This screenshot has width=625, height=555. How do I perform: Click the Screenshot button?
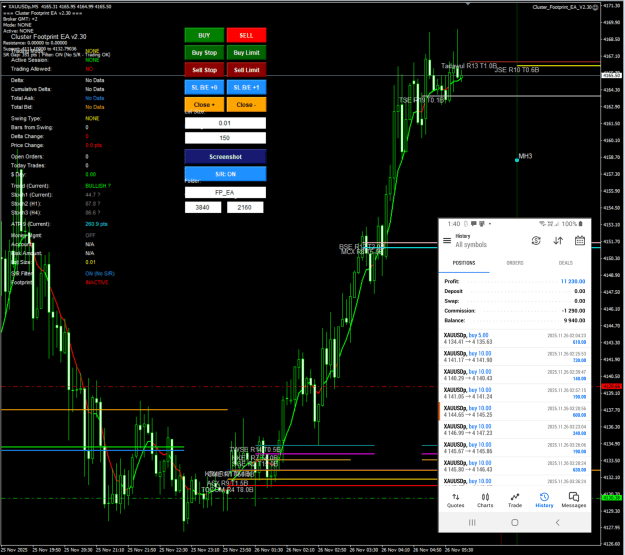point(225,157)
